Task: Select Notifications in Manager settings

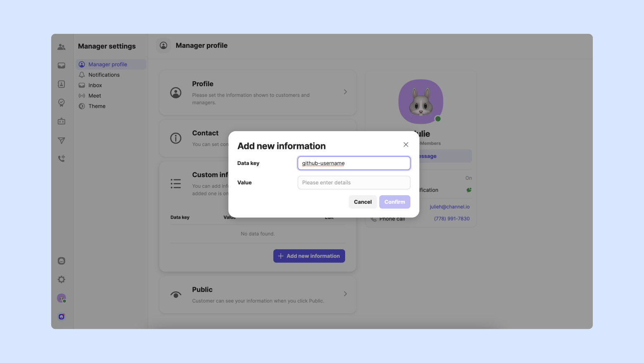Action: pyautogui.click(x=104, y=75)
